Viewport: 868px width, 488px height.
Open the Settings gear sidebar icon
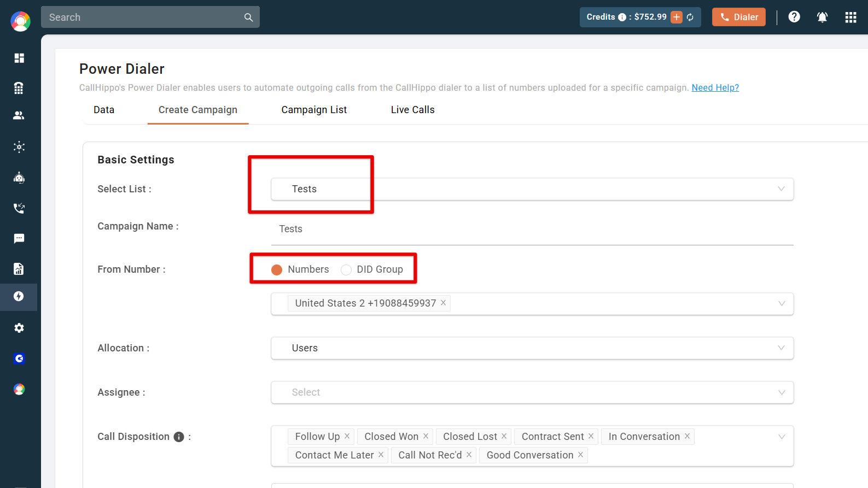tap(19, 328)
